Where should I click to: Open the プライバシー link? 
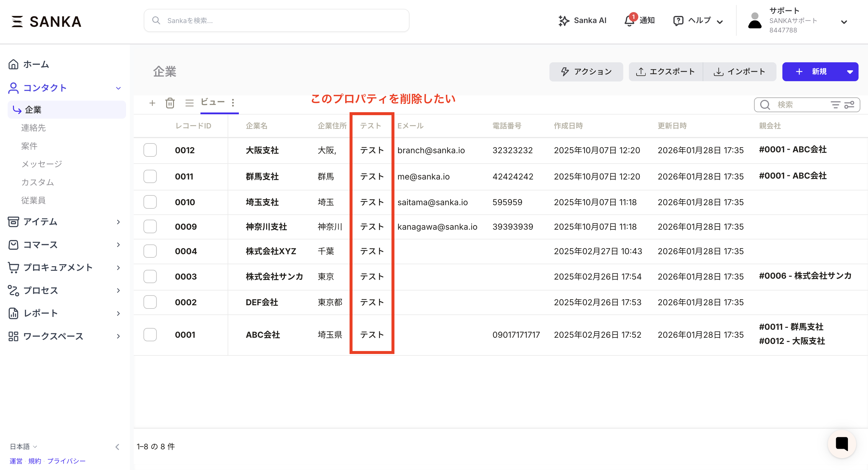tap(66, 461)
